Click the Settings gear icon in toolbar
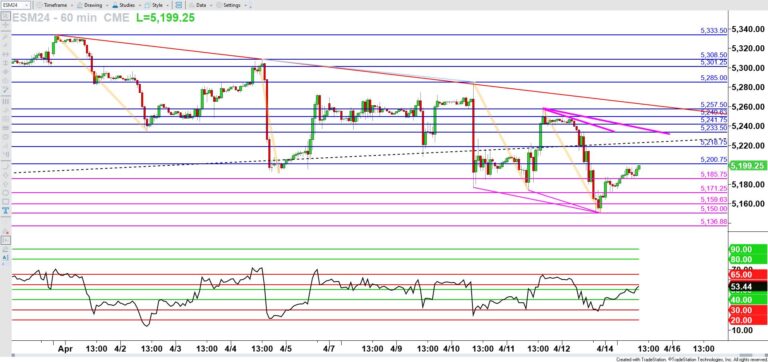Image resolution: width=768 pixels, height=362 pixels. (x=218, y=5)
